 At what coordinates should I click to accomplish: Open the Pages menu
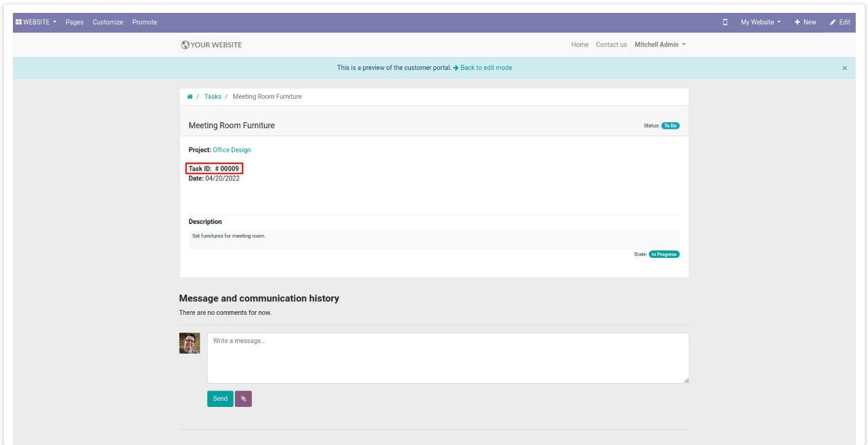point(74,22)
